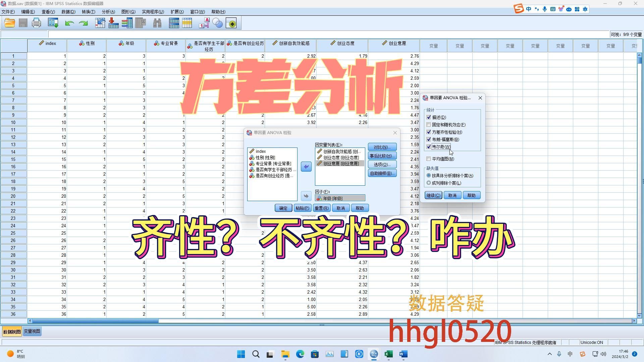Screen dimensions: 644x362
Task: Enable 布朗-福塞斯 checkbox
Action: pyautogui.click(x=429, y=139)
